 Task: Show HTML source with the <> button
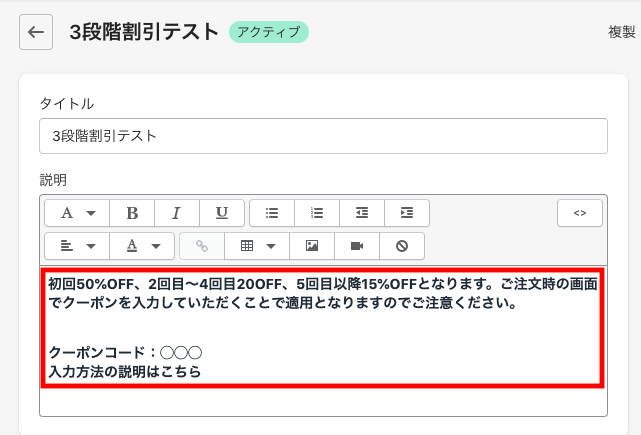tap(580, 213)
